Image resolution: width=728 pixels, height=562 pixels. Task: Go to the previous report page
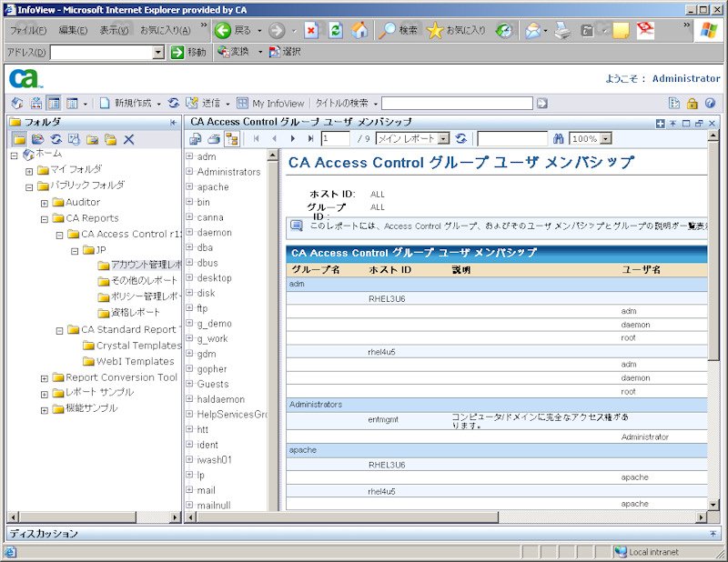pyautogui.click(x=274, y=138)
